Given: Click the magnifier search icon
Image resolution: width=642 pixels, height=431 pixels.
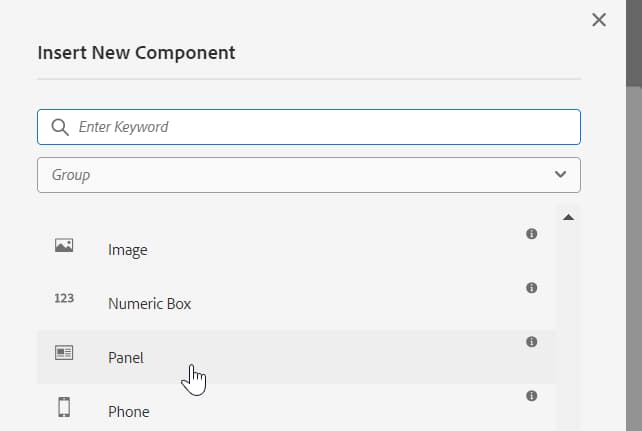Looking at the screenshot, I should click(60, 127).
